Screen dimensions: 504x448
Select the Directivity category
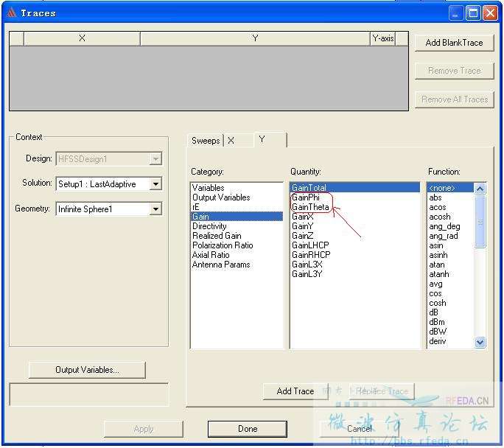tap(209, 226)
